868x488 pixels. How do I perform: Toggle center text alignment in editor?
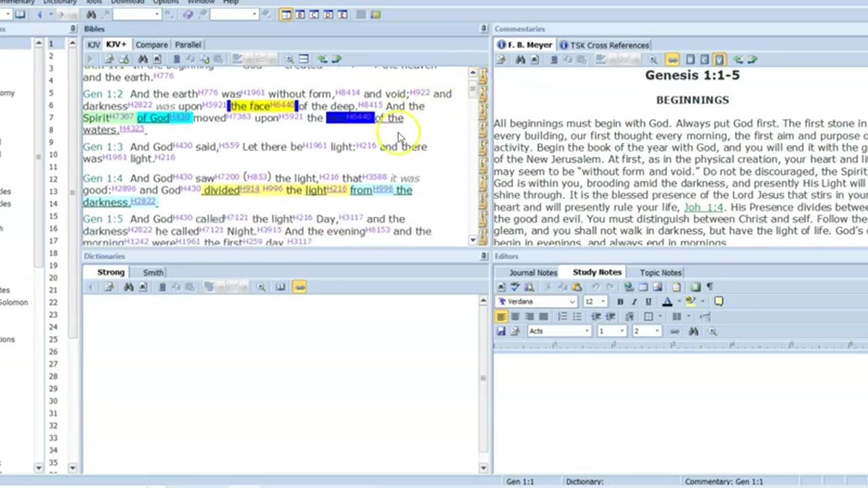(x=515, y=317)
